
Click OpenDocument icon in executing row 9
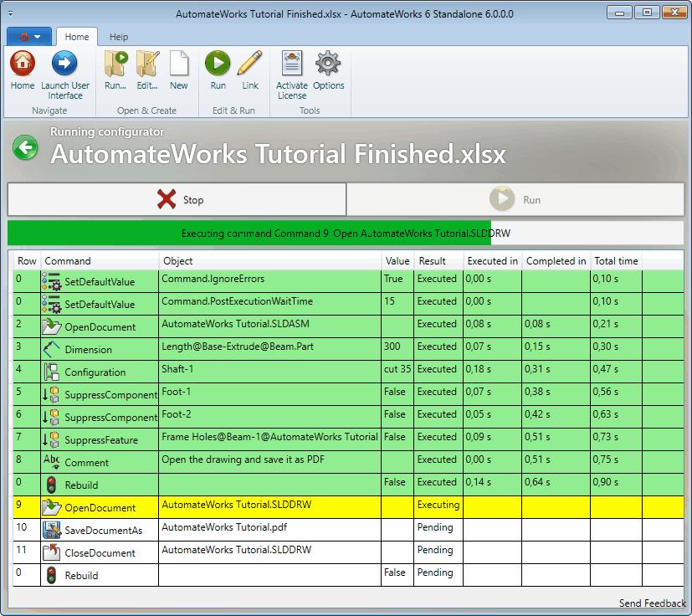[51, 507]
